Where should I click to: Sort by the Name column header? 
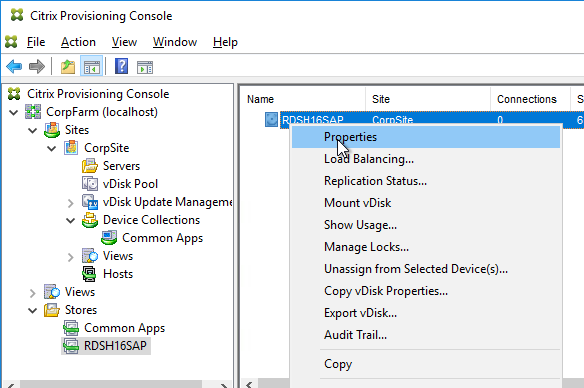point(304,99)
